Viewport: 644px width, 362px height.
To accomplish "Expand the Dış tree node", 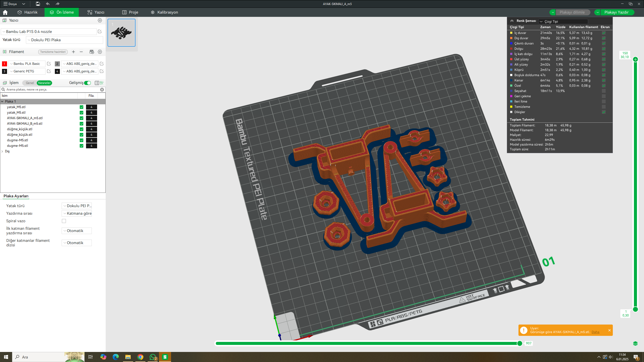I will 2,151.
